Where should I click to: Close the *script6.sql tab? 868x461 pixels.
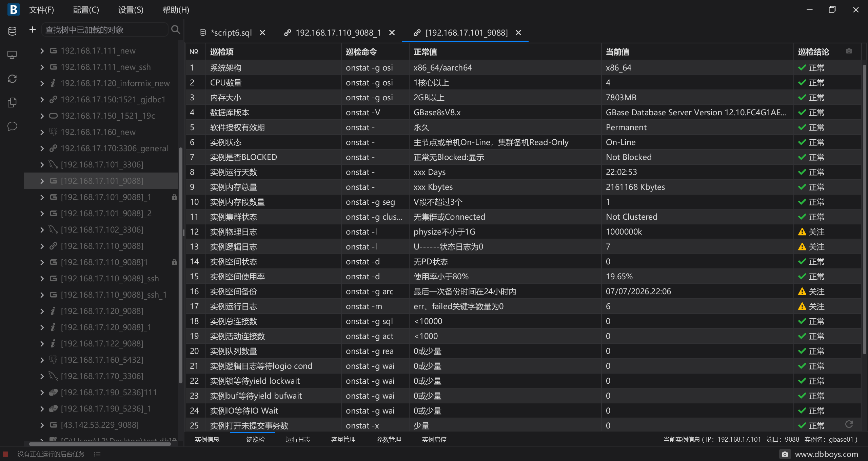pos(262,33)
